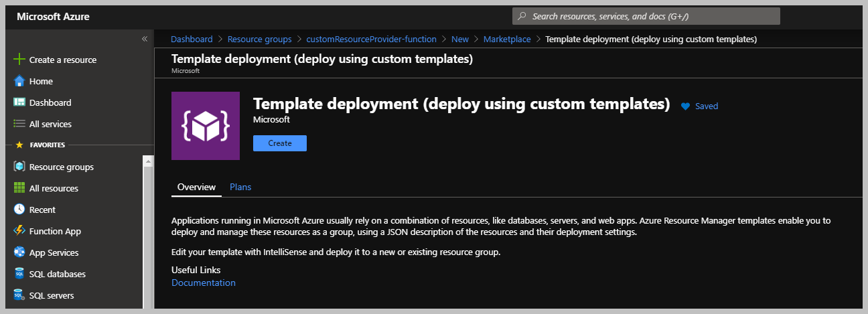This screenshot has width=868, height=314.
Task: Click the Saved label next to heart
Action: [x=707, y=106]
